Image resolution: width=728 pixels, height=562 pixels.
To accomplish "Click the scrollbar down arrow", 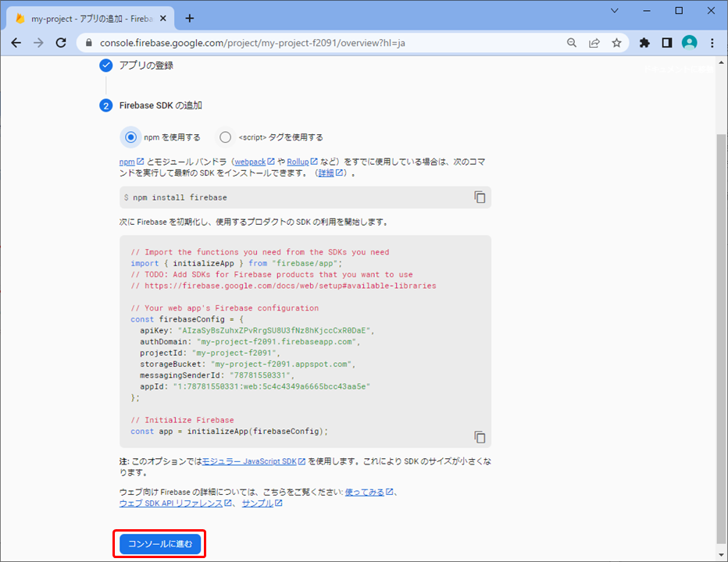I will click(721, 556).
